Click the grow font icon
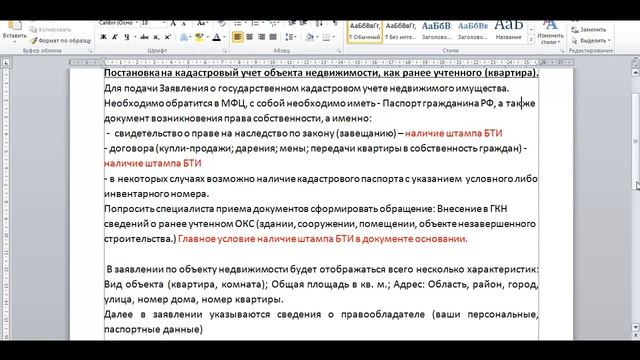The height and width of the screenshot is (360, 640). pyautogui.click(x=173, y=23)
